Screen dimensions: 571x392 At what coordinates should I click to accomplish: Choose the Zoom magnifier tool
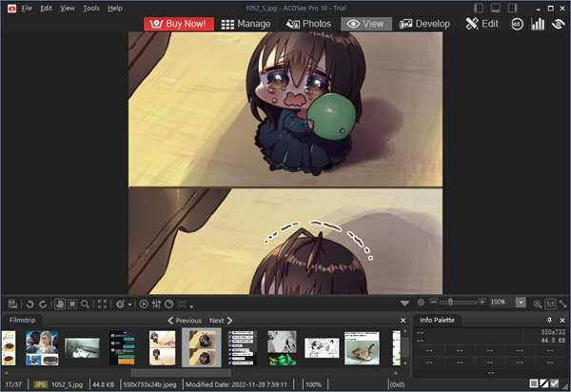tap(86, 304)
